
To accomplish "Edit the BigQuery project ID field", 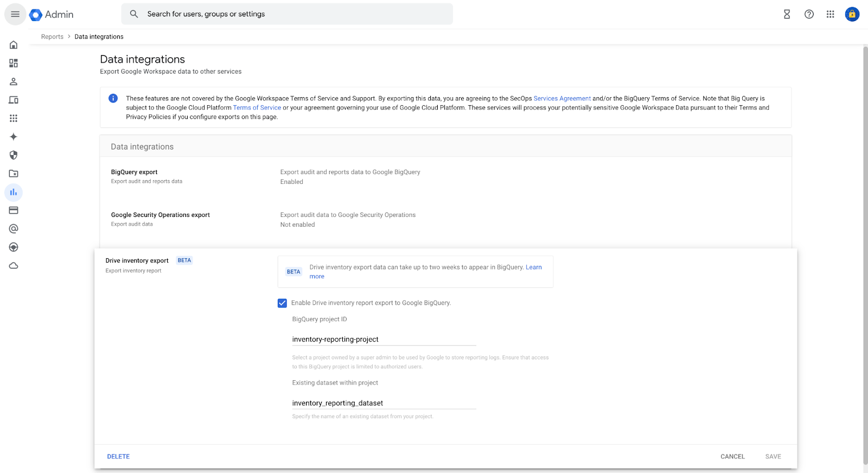I will (384, 340).
